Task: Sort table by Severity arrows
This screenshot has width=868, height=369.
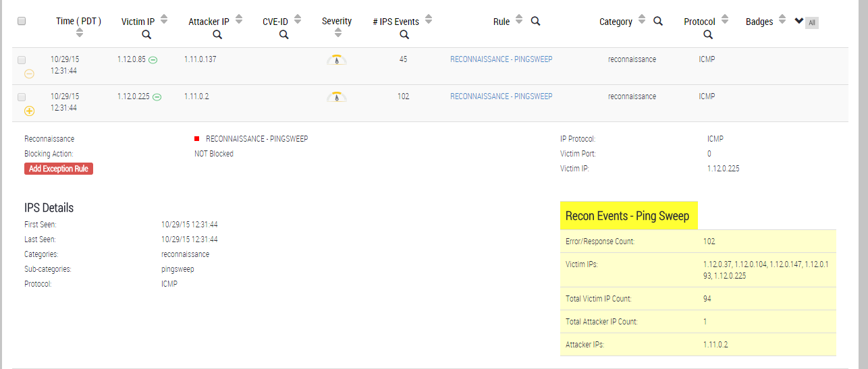Action: coord(337,32)
